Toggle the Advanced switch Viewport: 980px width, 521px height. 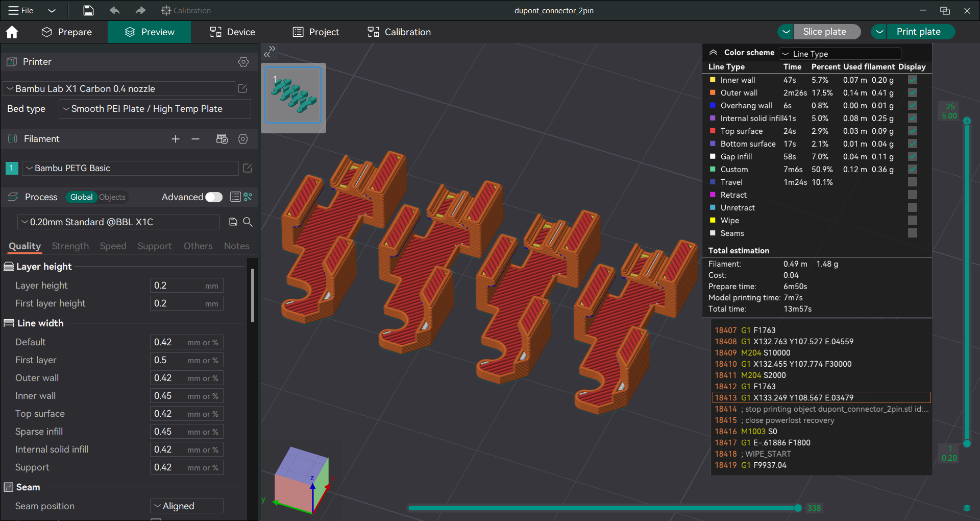tap(214, 197)
